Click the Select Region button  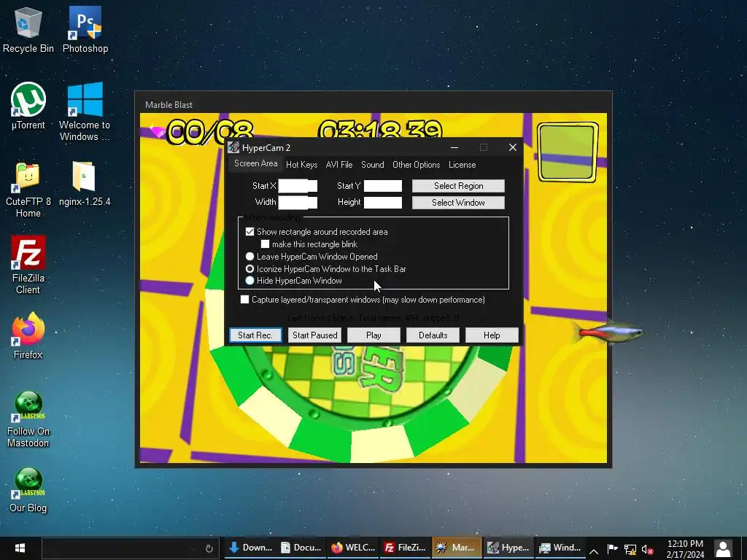click(x=458, y=186)
